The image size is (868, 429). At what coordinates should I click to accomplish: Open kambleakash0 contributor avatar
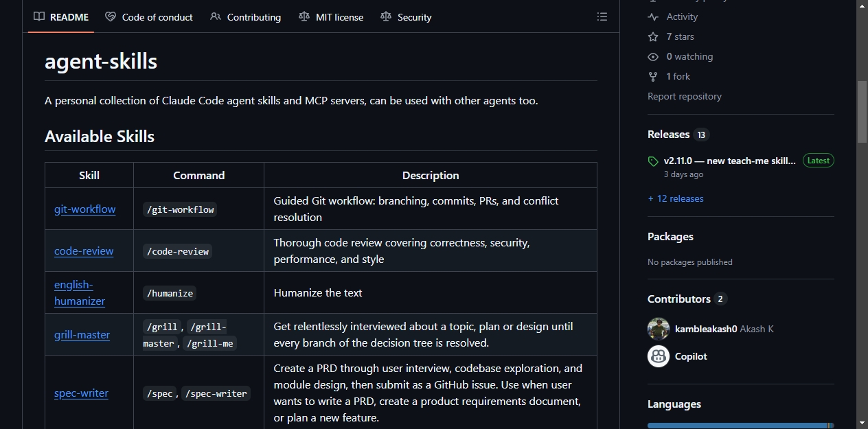tap(659, 329)
